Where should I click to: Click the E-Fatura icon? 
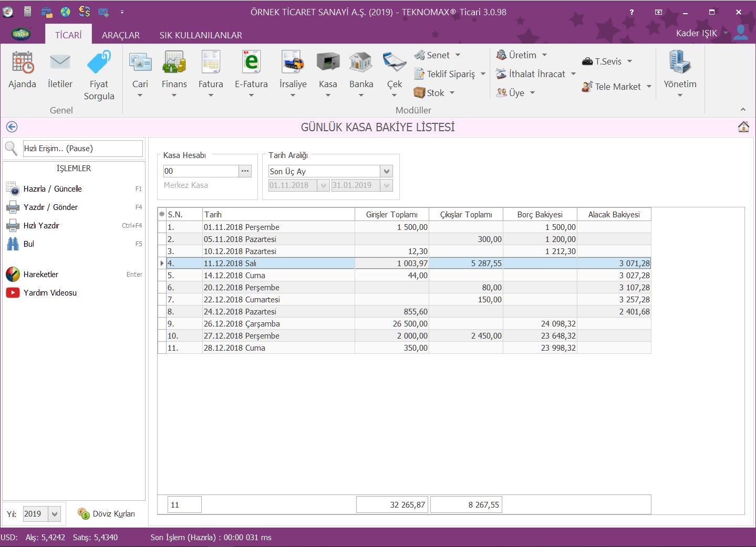(x=251, y=63)
